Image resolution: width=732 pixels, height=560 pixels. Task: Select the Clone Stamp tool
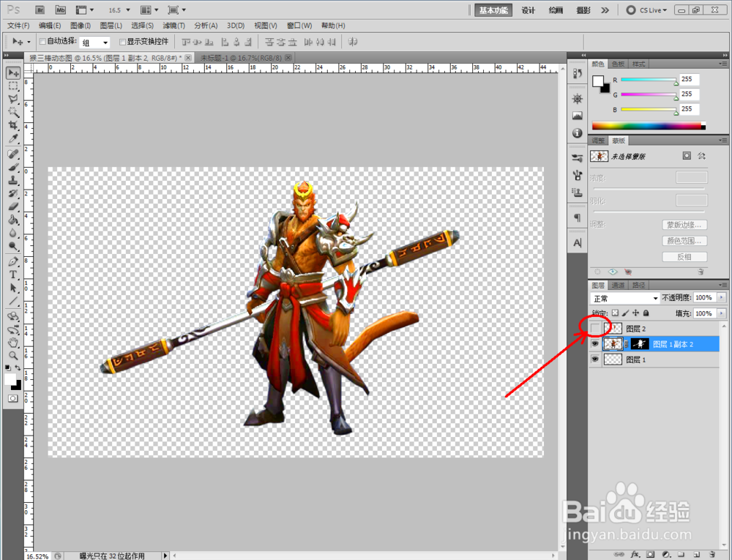click(x=13, y=180)
